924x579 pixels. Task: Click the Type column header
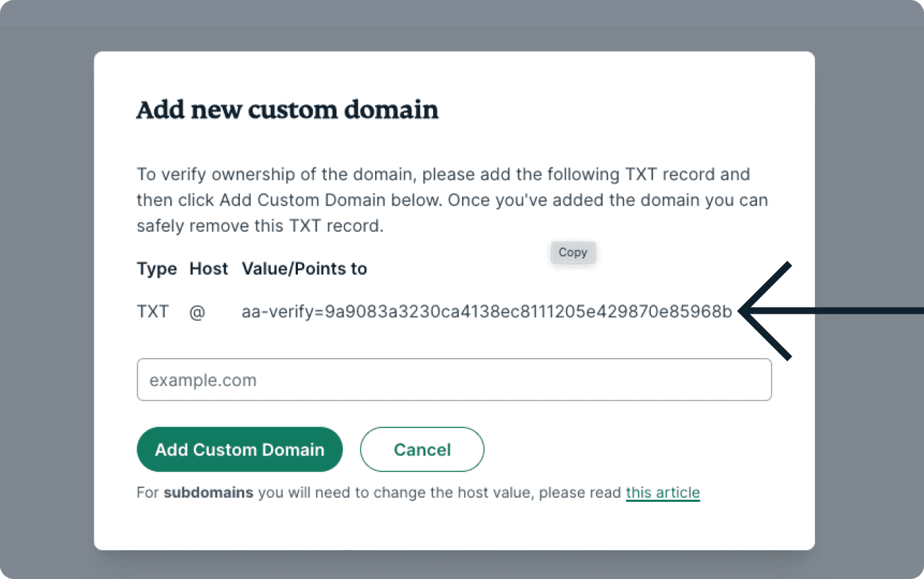[157, 269]
